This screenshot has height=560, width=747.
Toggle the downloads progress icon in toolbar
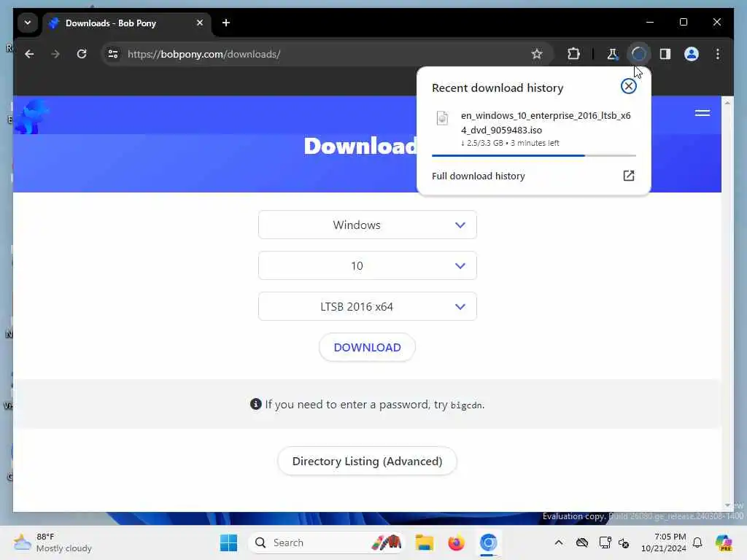tap(638, 54)
